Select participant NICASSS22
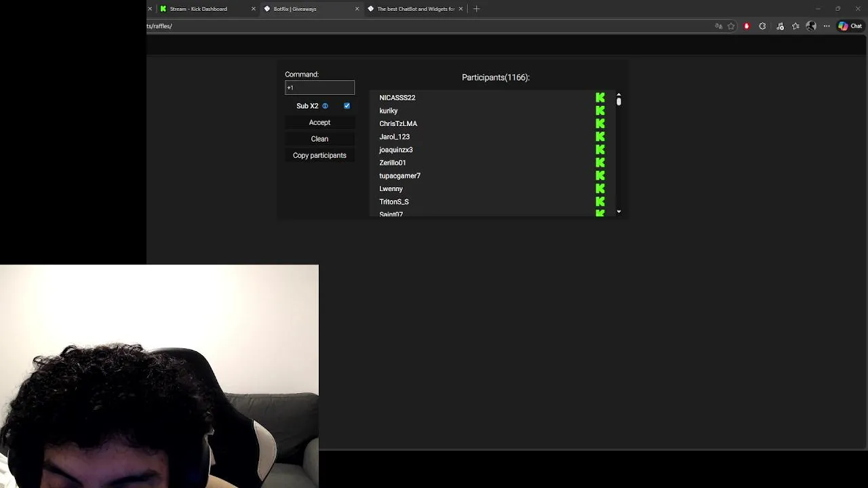This screenshot has height=488, width=868. (x=397, y=98)
